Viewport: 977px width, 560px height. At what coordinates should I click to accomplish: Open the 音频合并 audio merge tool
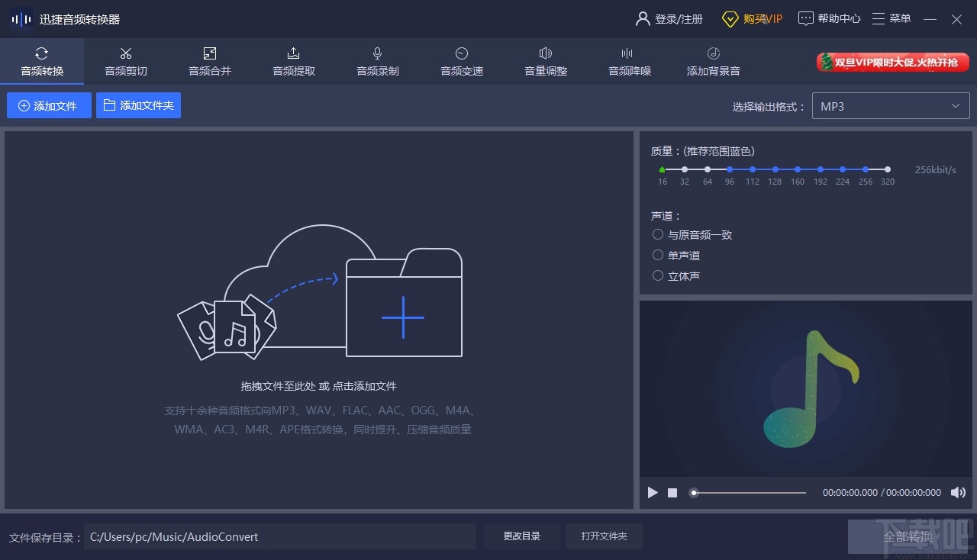tap(209, 61)
